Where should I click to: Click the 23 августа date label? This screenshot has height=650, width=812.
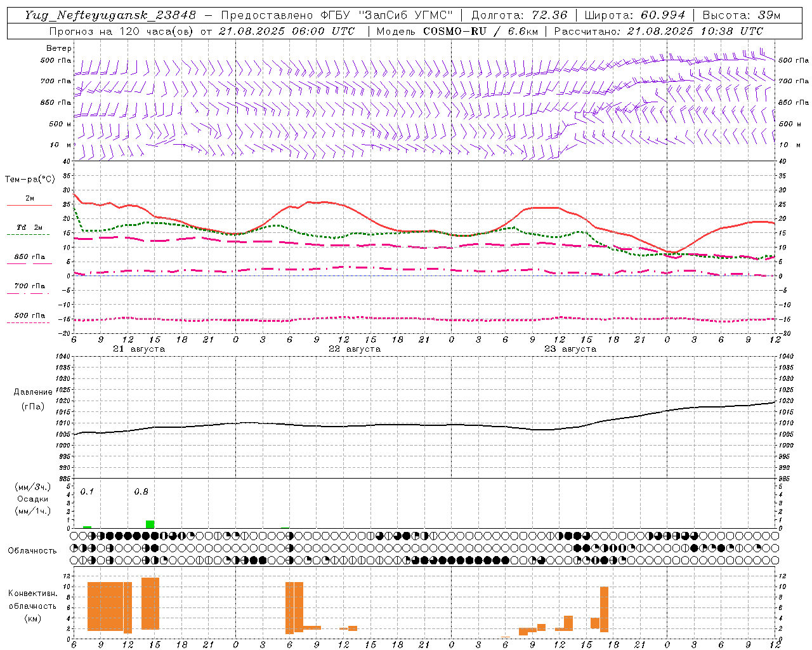(x=570, y=349)
